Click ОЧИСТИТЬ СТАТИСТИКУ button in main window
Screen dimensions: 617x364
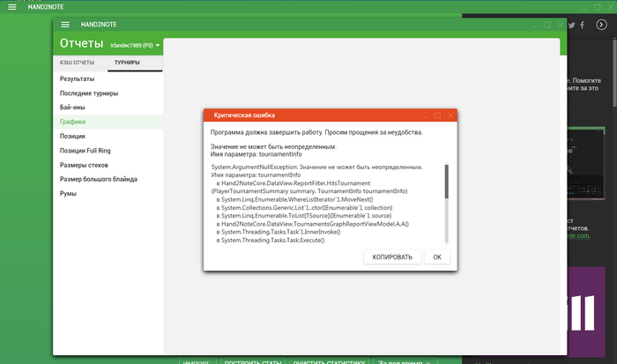click(329, 361)
